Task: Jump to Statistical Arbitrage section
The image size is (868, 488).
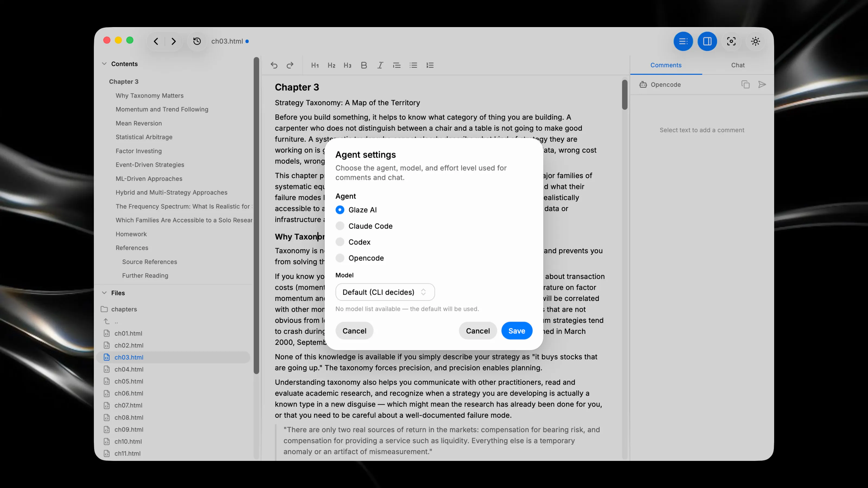Action: pos(144,137)
